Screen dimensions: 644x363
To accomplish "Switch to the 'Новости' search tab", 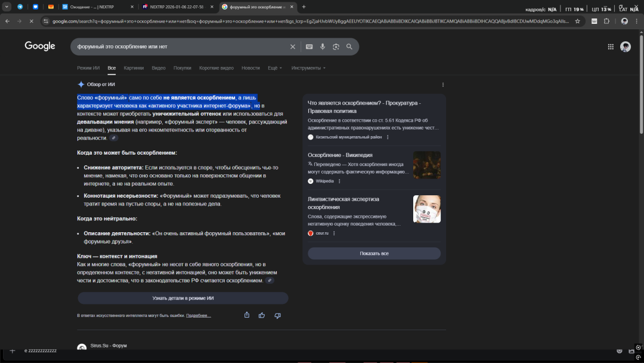I will point(250,68).
